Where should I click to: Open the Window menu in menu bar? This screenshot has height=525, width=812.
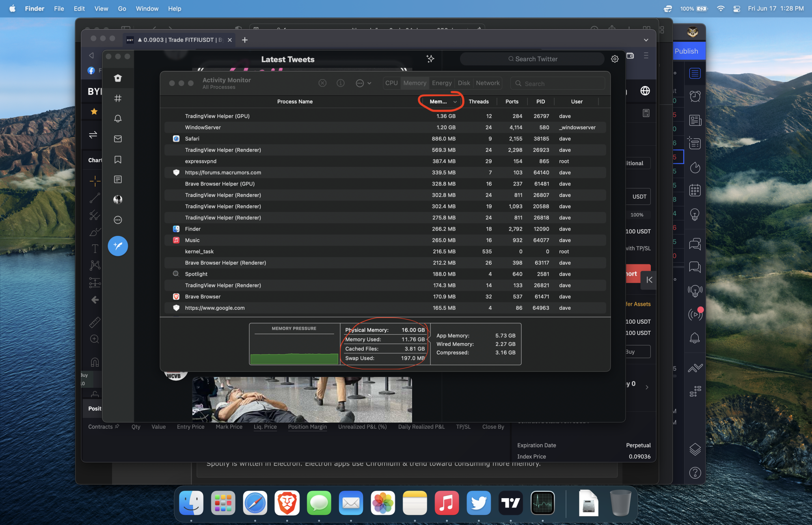[x=147, y=9]
